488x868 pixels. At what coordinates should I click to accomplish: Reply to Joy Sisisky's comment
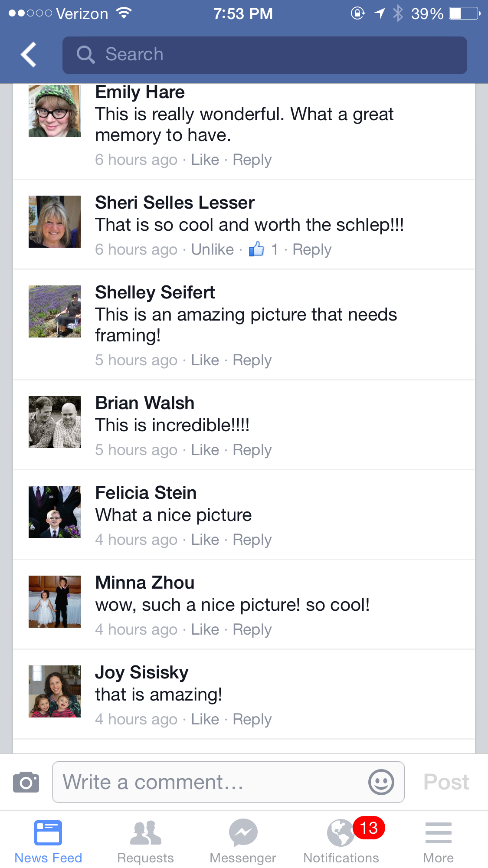click(x=252, y=719)
